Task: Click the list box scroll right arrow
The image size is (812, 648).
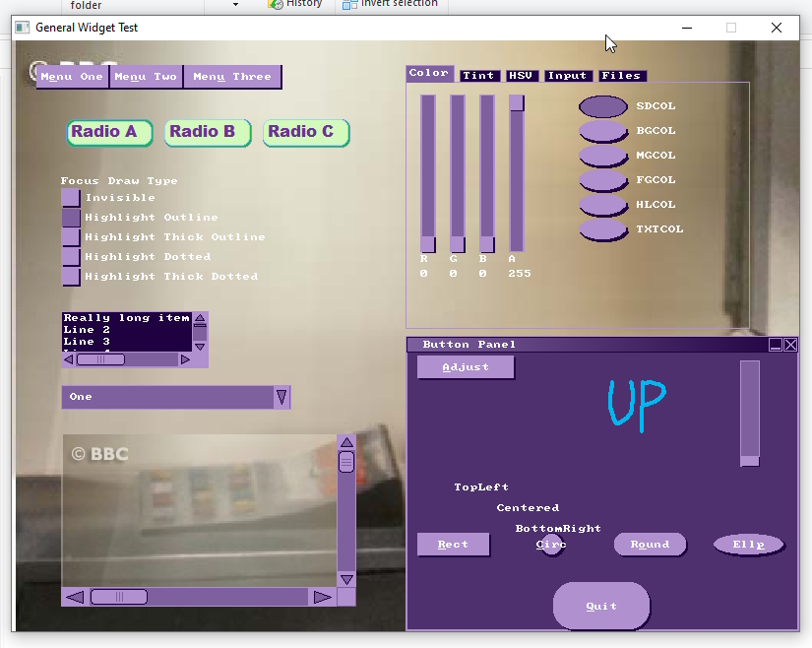Action: click(185, 359)
